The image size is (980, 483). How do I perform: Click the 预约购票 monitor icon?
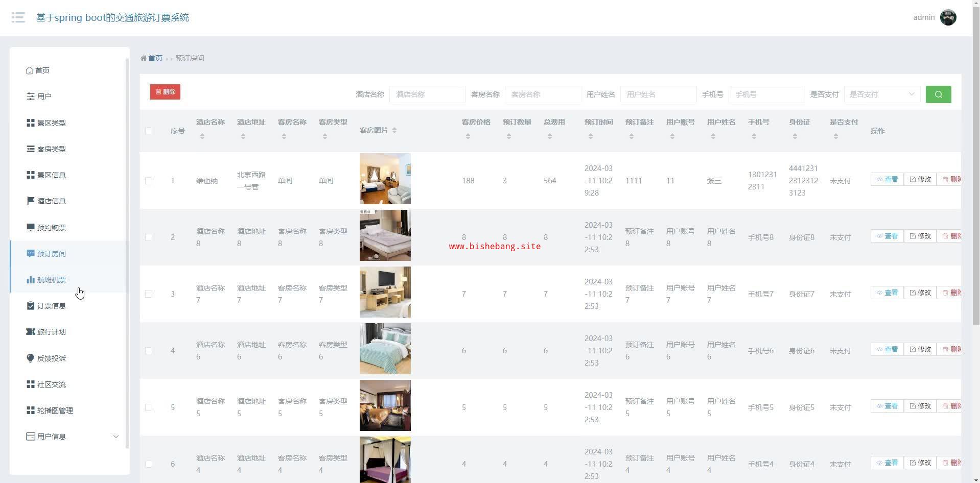(x=31, y=228)
